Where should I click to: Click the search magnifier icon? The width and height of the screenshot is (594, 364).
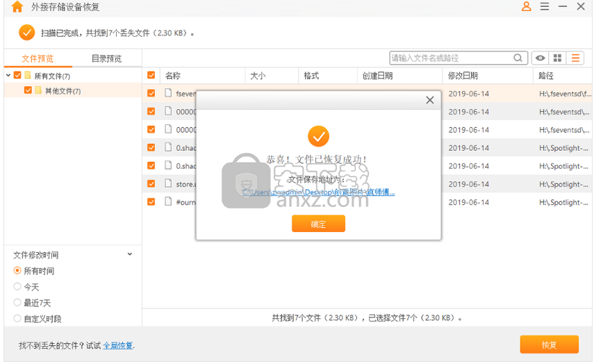click(518, 58)
